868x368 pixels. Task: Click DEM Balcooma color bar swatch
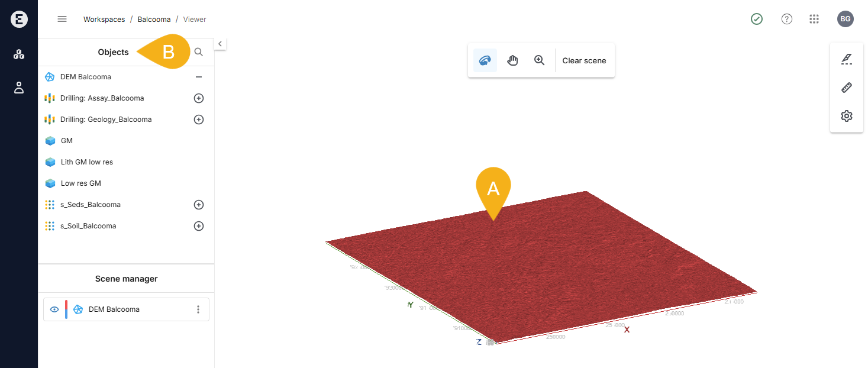point(66,309)
